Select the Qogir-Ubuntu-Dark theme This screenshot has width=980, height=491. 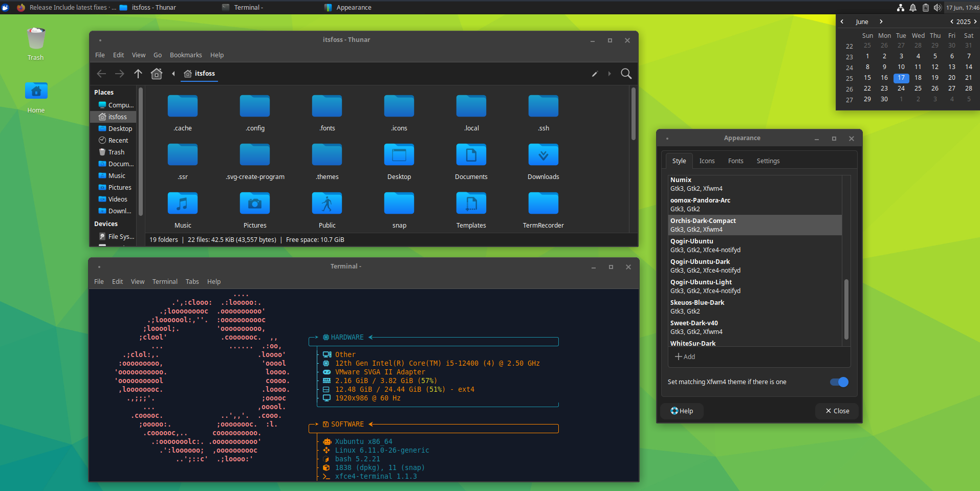click(755, 266)
